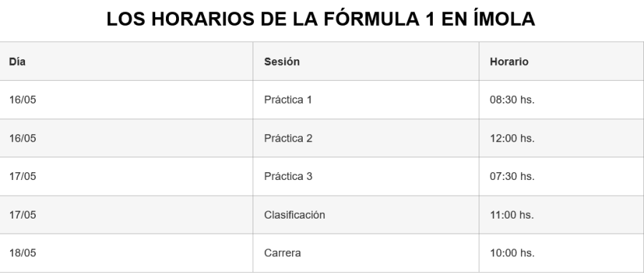This screenshot has width=644, height=275.
Task: Select the 'Día' column header
Action: pyautogui.click(x=17, y=61)
